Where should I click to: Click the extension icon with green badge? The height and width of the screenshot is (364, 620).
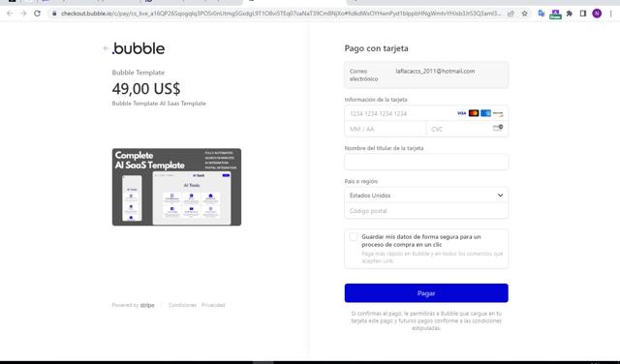tap(555, 15)
